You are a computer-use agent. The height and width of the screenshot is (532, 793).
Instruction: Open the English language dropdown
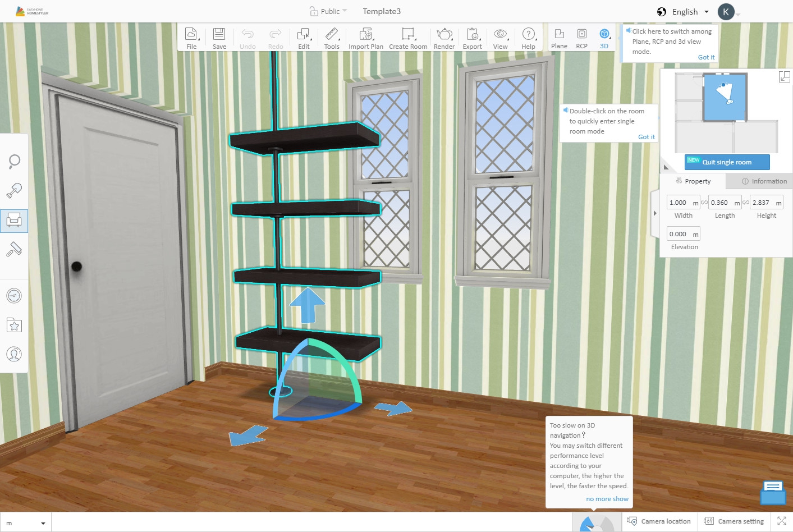pos(690,12)
